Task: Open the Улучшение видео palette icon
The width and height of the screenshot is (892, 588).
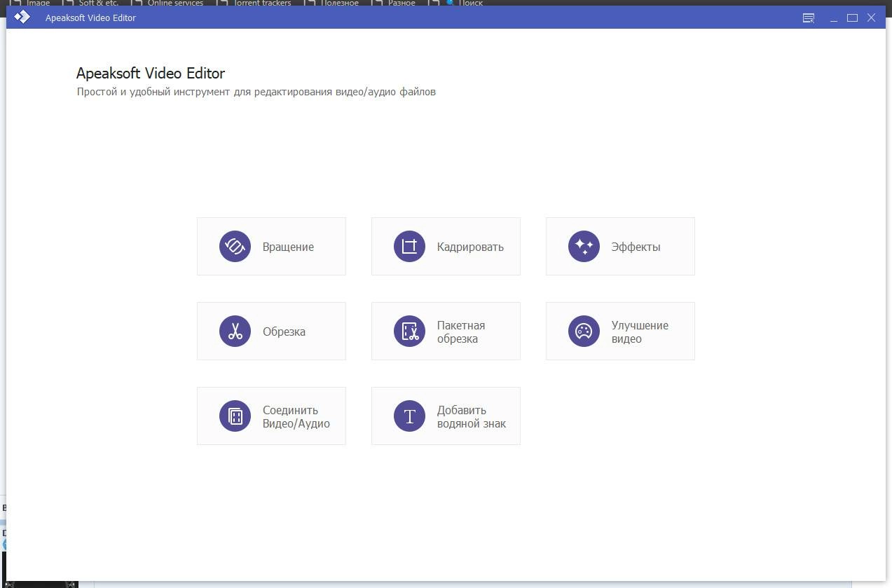Action: 584,331
